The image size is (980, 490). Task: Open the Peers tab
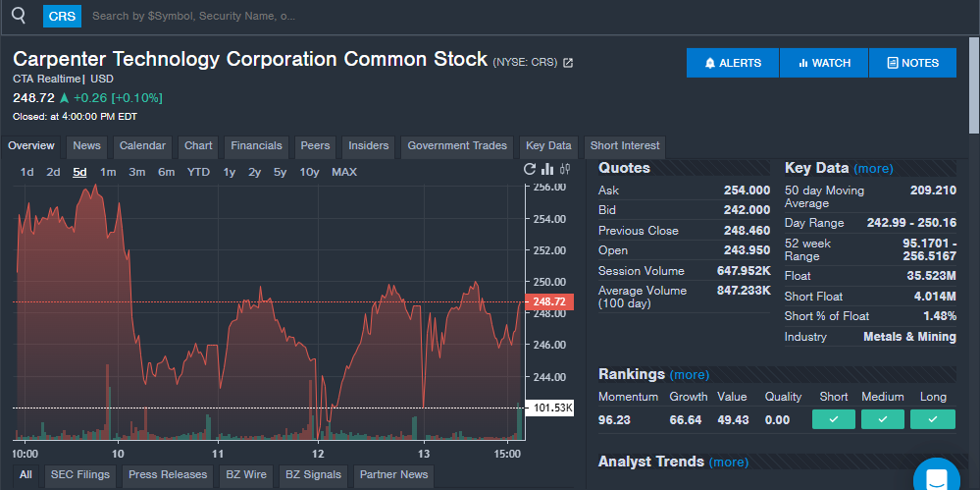tap(315, 145)
